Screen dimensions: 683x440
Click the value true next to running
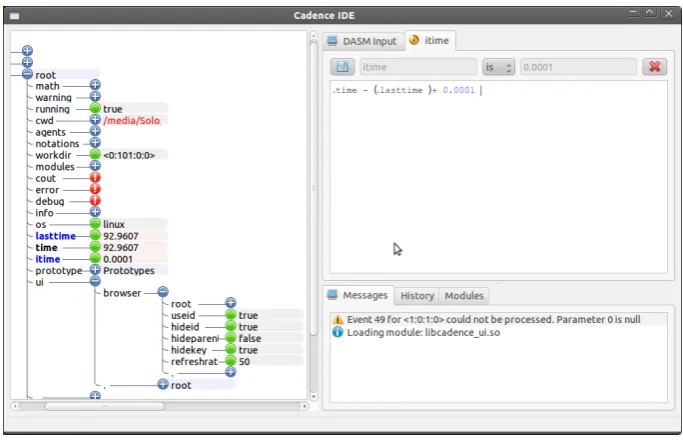(112, 109)
